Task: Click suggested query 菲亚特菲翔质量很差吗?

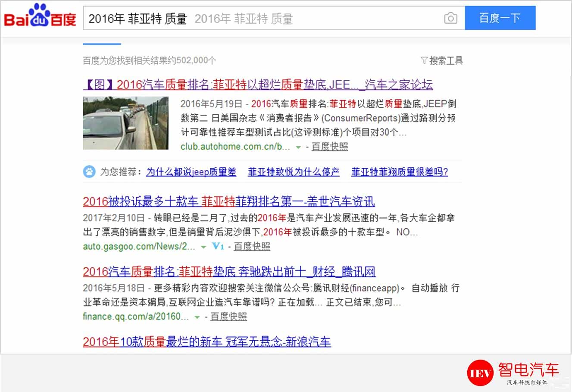Action: tap(399, 172)
